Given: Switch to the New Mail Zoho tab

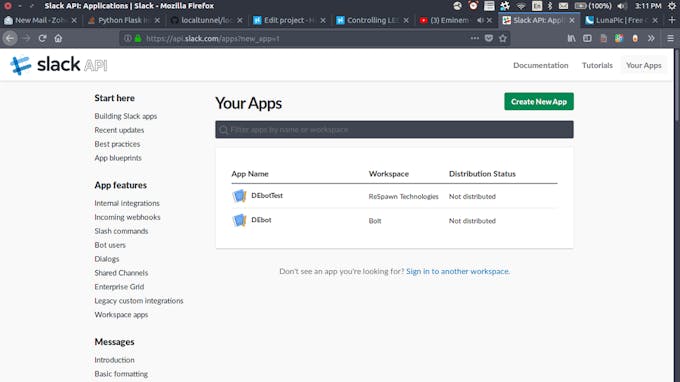Looking at the screenshot, I should click(41, 20).
